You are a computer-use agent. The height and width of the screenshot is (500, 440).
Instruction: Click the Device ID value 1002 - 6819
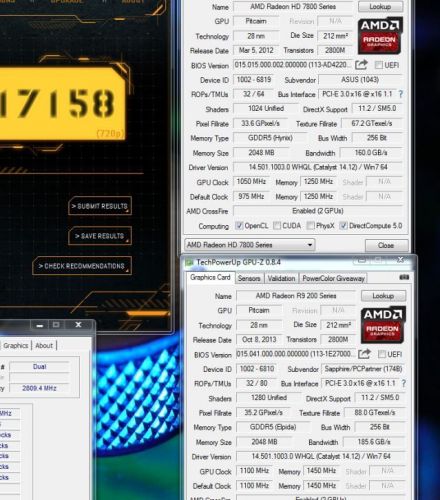(x=254, y=80)
